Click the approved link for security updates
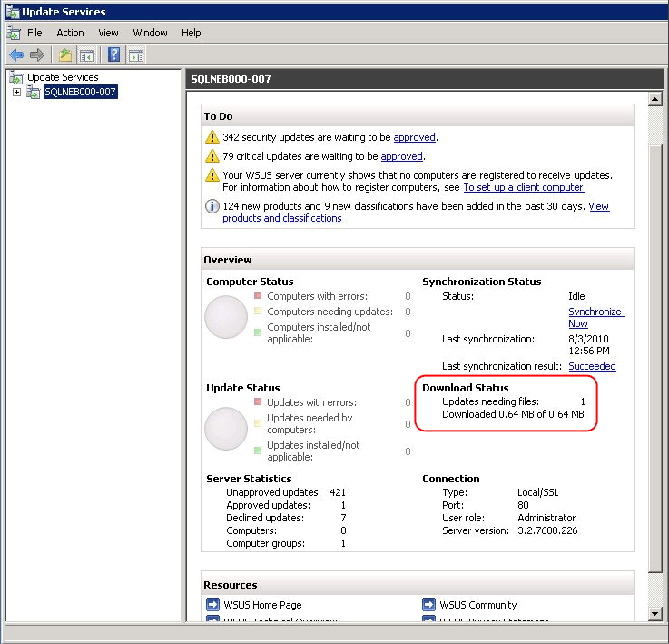669x644 pixels. coord(414,137)
